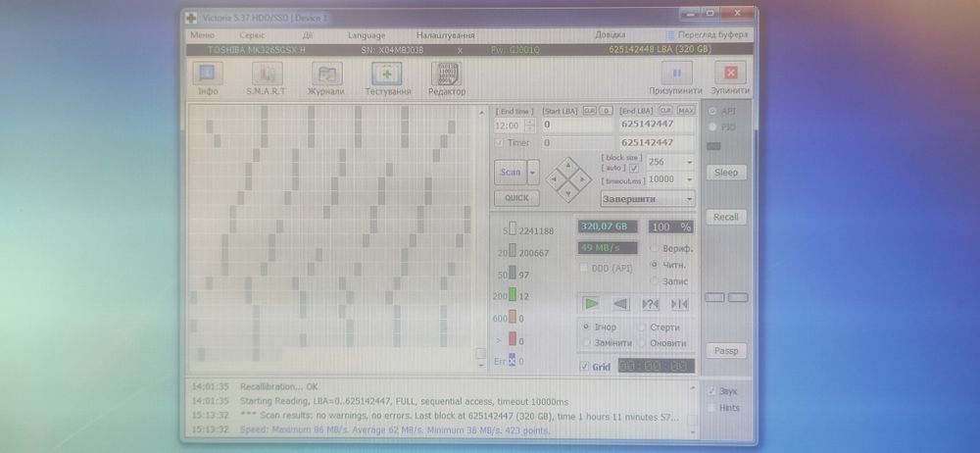Screen dimensions: 980x453
Task: Decrease End time using spinner down arrow
Action: tap(530, 129)
